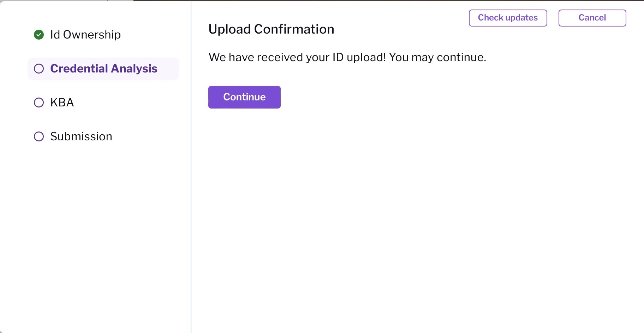644x333 pixels.
Task: Click the purple Continue button
Action: pos(244,97)
